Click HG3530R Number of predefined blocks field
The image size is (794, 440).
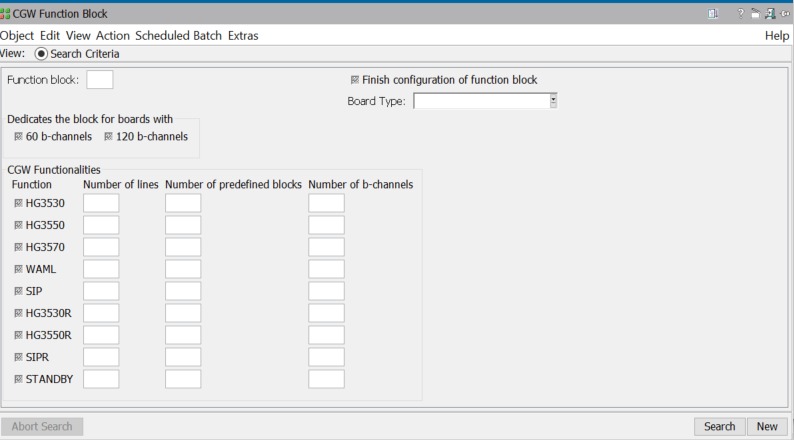(183, 313)
